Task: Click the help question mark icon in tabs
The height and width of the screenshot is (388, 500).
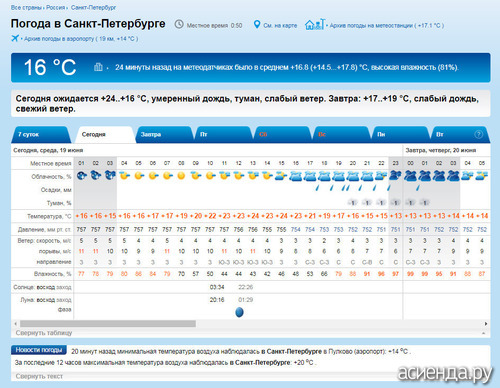Action: tap(478, 134)
